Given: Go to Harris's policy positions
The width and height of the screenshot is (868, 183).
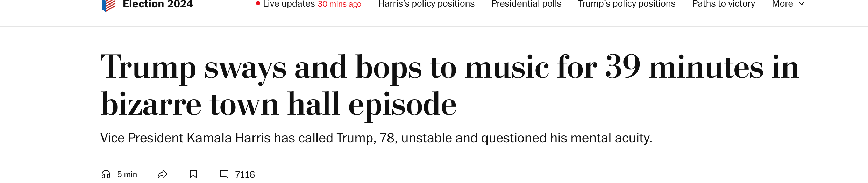Looking at the screenshot, I should pyautogui.click(x=426, y=4).
